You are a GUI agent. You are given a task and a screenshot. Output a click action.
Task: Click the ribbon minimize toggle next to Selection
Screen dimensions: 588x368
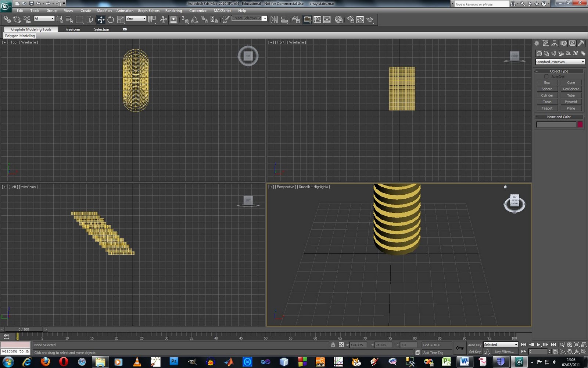click(125, 29)
